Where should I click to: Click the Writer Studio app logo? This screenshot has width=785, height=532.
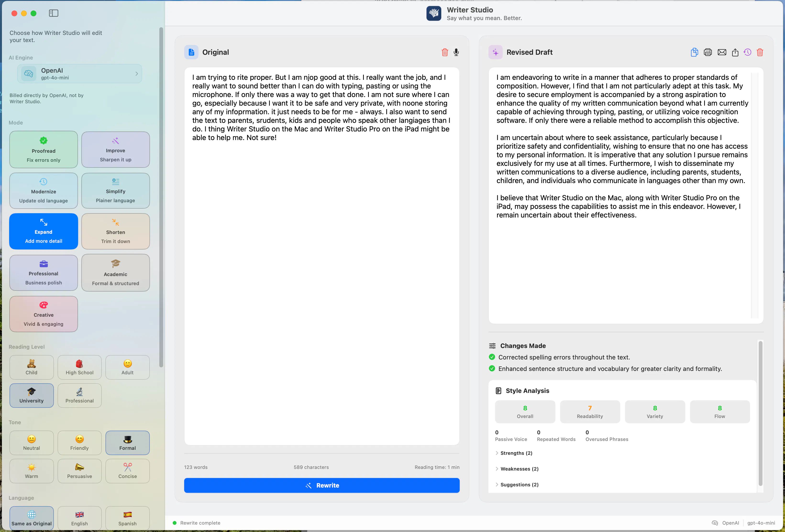point(434,13)
